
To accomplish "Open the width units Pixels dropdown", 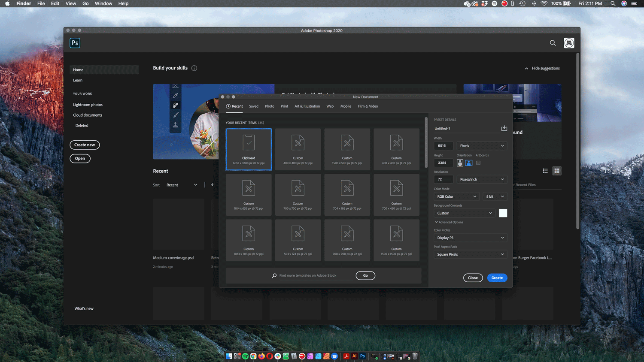I will coord(482,146).
